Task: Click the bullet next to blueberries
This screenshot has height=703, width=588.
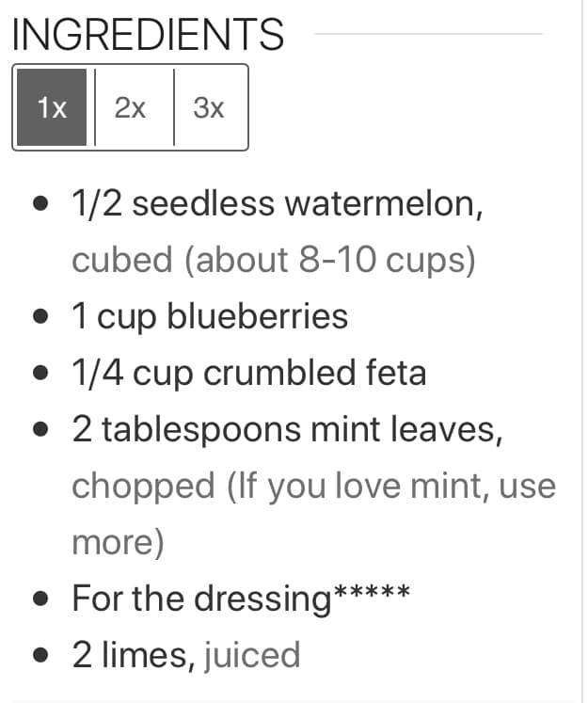Action: (x=40, y=316)
